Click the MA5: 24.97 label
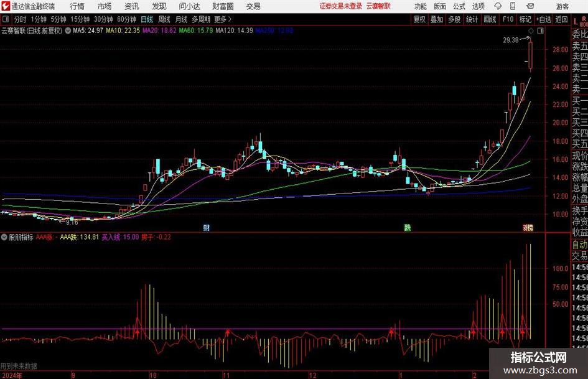 (x=88, y=30)
